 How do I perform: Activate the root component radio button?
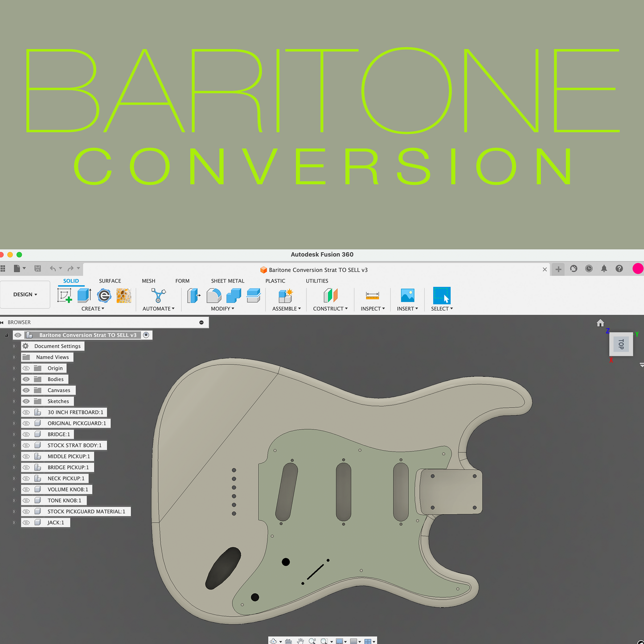[x=146, y=335]
